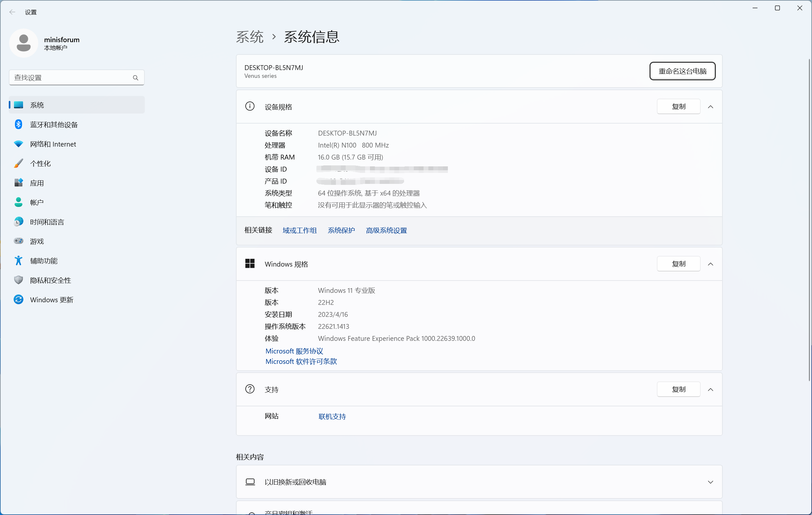
Task: Expand 以旧换新或回收电脑 dropdown
Action: (x=710, y=482)
